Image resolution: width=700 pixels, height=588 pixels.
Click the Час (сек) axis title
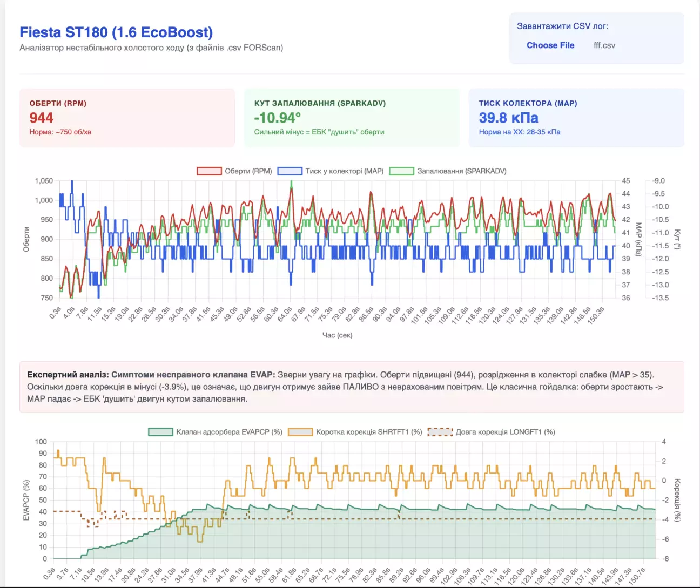tap(337, 335)
